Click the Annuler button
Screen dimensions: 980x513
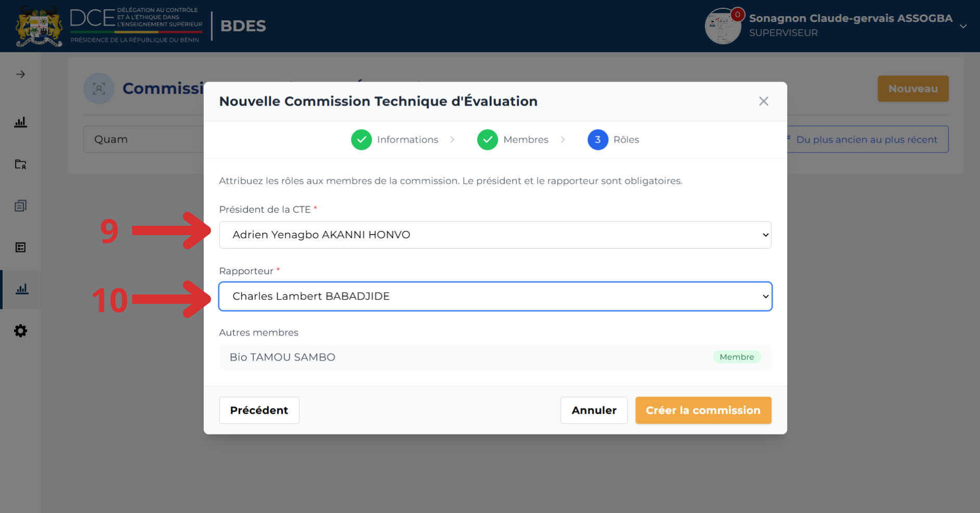click(594, 411)
